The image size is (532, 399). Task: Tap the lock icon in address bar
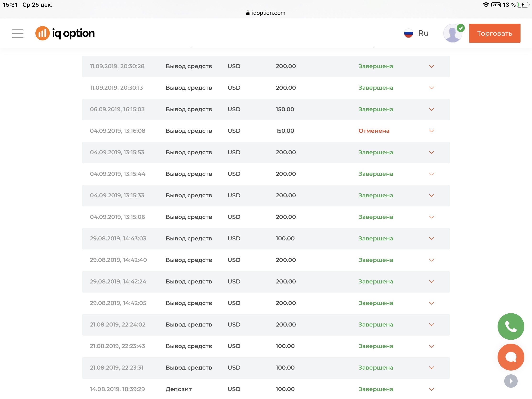click(248, 13)
